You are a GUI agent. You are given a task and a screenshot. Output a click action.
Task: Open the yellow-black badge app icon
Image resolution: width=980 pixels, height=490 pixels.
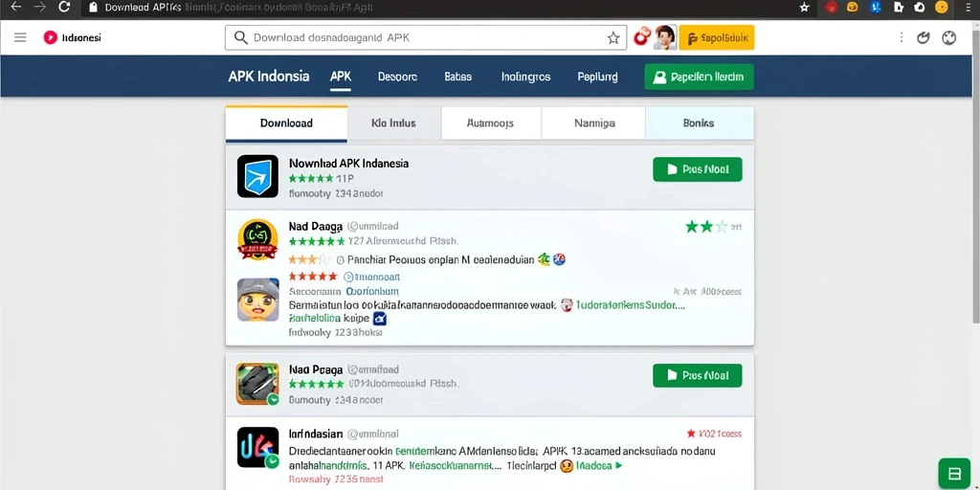257,239
